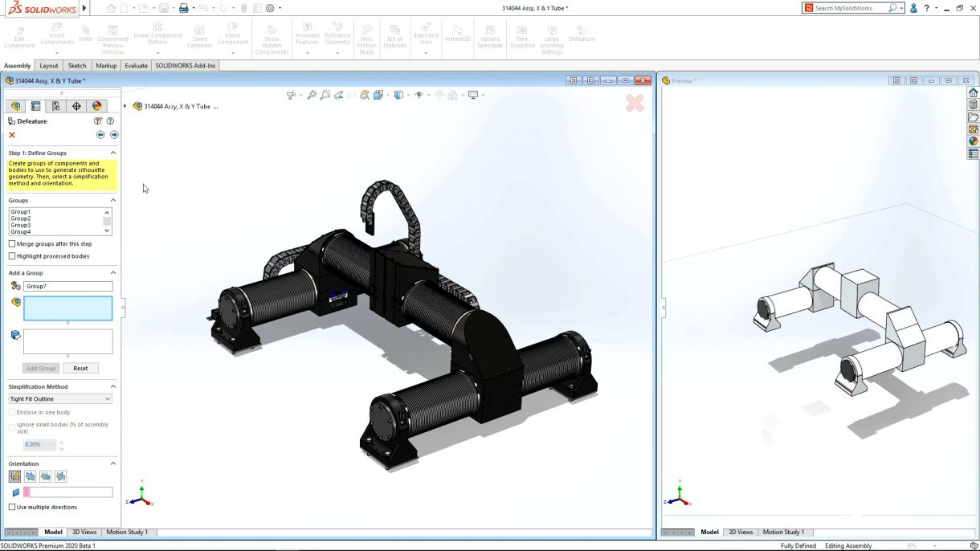
Task: Click Previous View icon
Action: 339,95
